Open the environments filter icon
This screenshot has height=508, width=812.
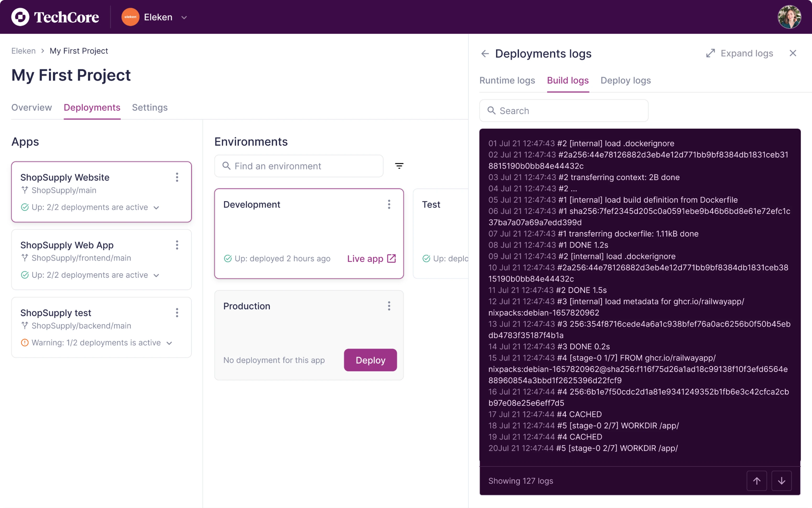tap(399, 166)
